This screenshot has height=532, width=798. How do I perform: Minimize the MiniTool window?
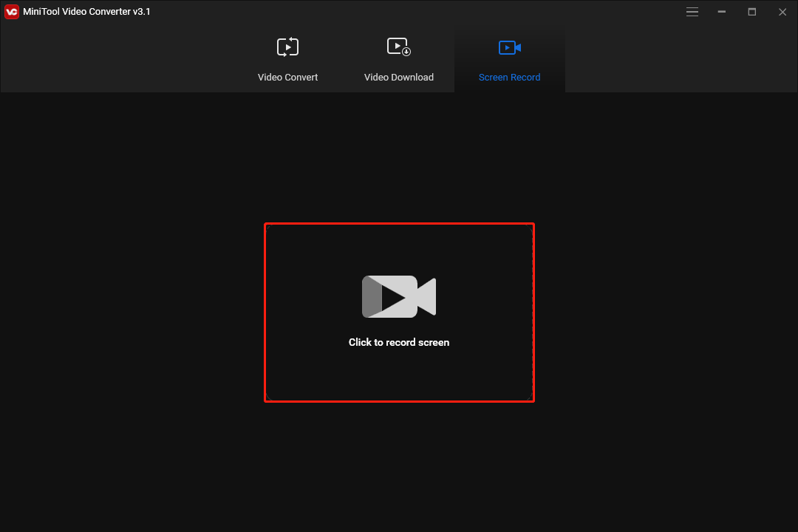(x=721, y=12)
